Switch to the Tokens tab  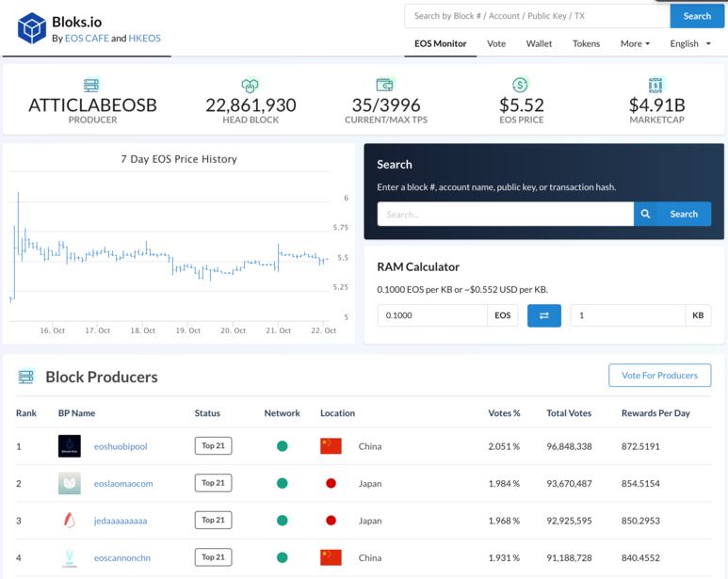[x=586, y=43]
